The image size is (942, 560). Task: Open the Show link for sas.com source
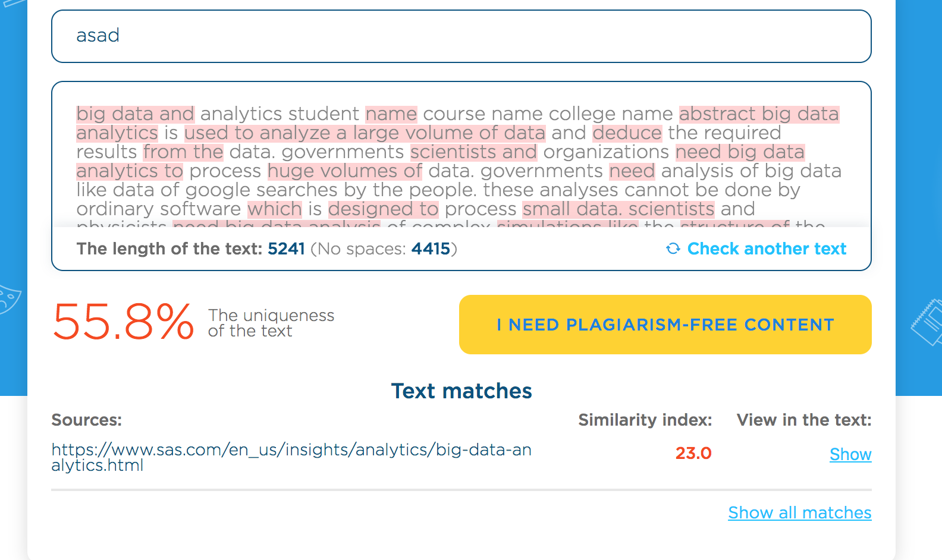(850, 454)
